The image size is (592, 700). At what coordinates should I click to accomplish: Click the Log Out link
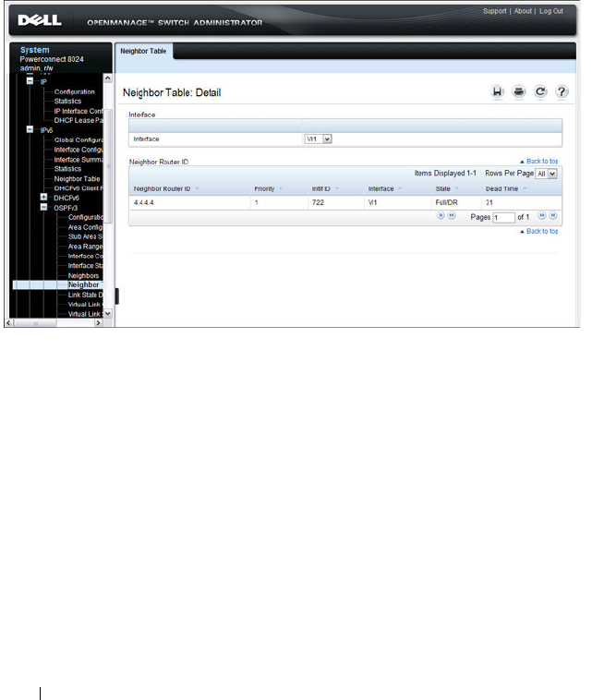pos(551,11)
